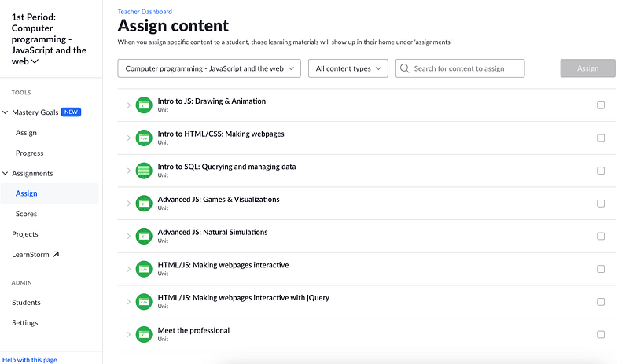Click the Intro to SQL unit icon
This screenshot has width=629, height=364.
(143, 171)
